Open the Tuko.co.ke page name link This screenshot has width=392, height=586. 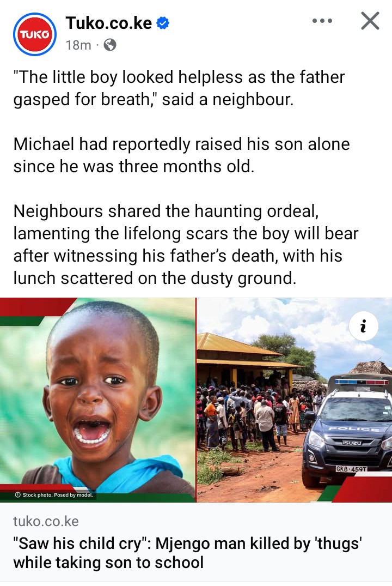109,23
